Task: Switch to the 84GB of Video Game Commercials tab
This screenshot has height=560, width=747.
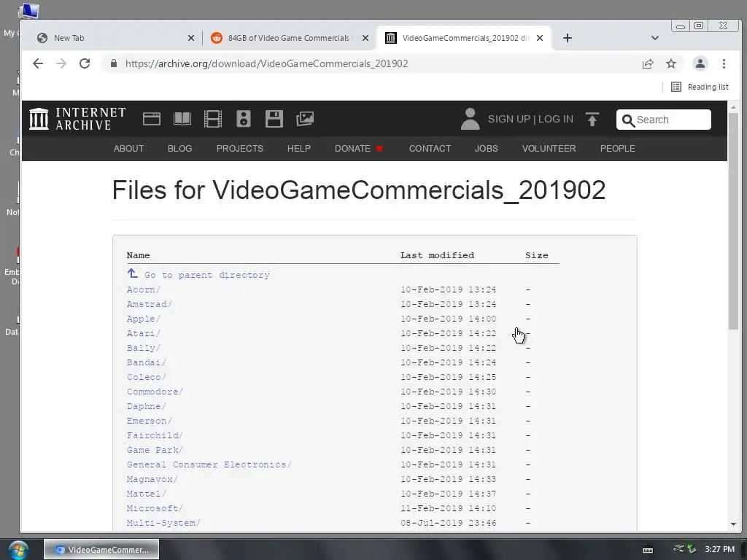Action: tap(288, 38)
